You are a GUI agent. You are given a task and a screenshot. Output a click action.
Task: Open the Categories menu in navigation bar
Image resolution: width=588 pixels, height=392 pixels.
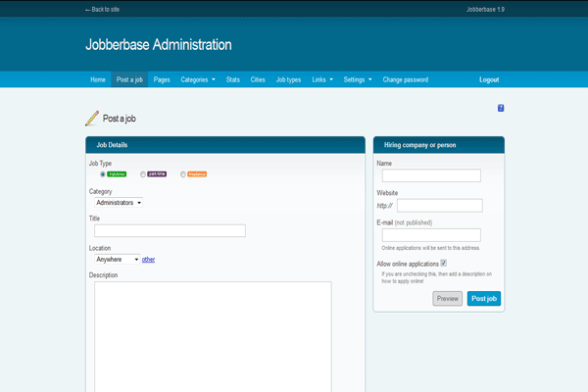[198, 79]
